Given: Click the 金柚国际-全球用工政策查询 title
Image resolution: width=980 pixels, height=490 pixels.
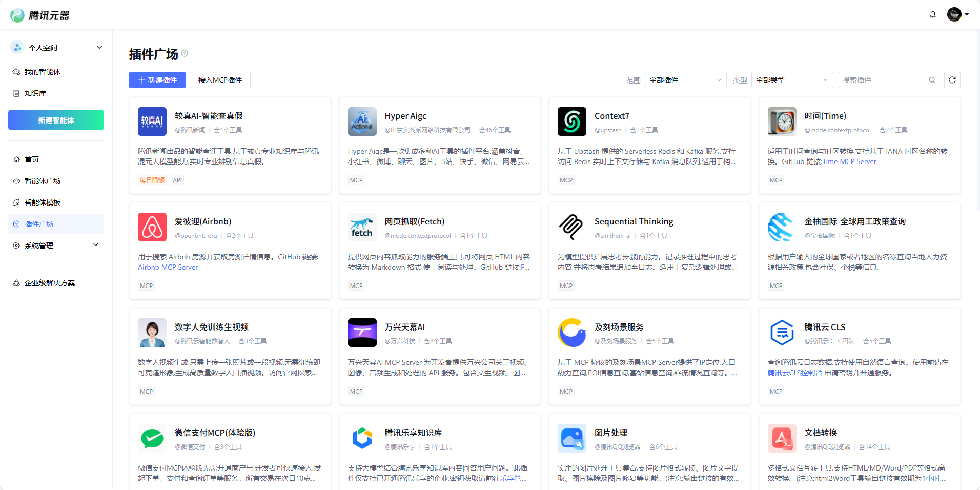Looking at the screenshot, I should coord(855,221).
